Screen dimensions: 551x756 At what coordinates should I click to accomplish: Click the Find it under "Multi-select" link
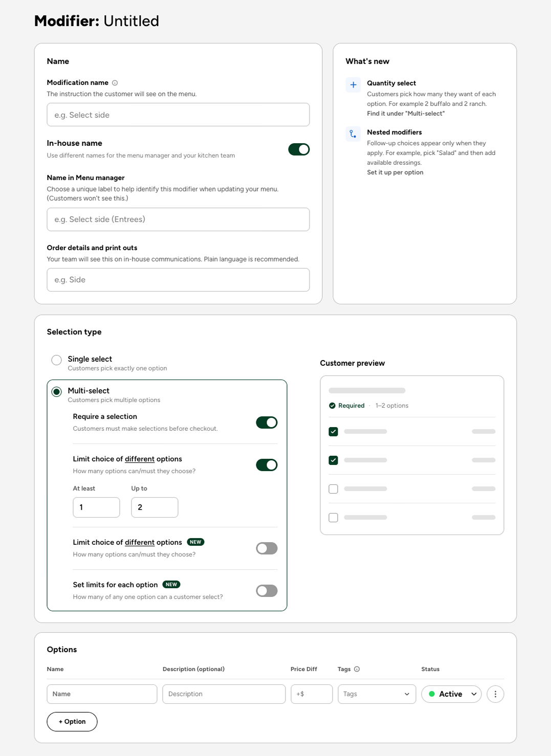click(406, 114)
